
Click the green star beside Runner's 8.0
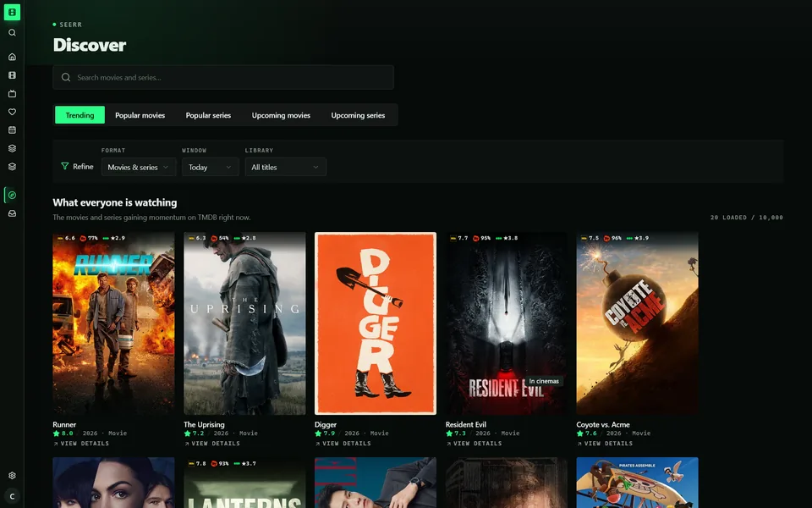coord(56,433)
